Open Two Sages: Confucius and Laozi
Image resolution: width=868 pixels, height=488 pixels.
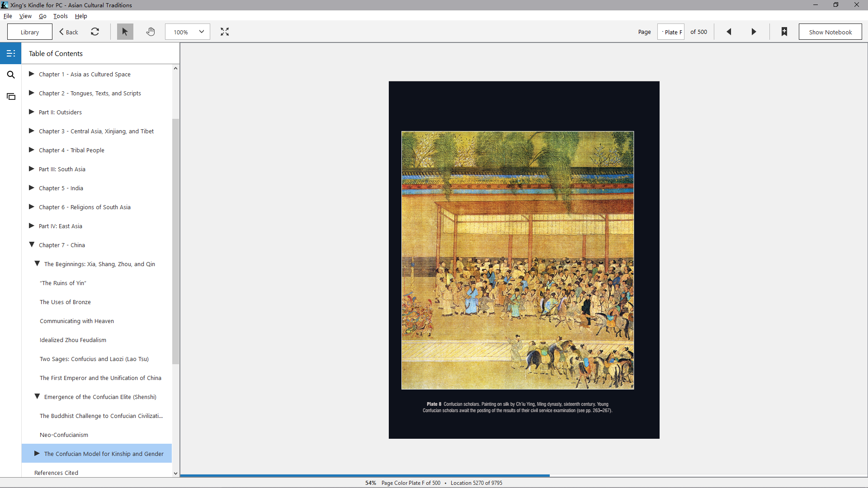(94, 359)
